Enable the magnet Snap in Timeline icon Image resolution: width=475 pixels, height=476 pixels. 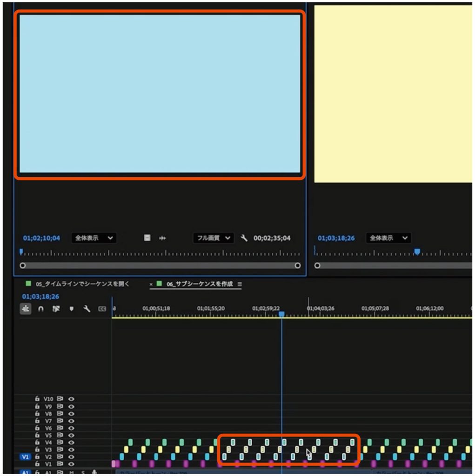point(41,309)
